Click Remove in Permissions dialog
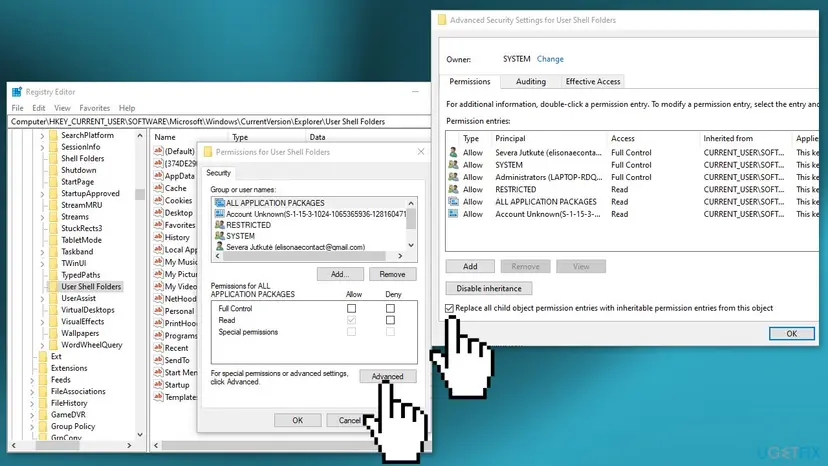This screenshot has height=466, width=828. [392, 274]
